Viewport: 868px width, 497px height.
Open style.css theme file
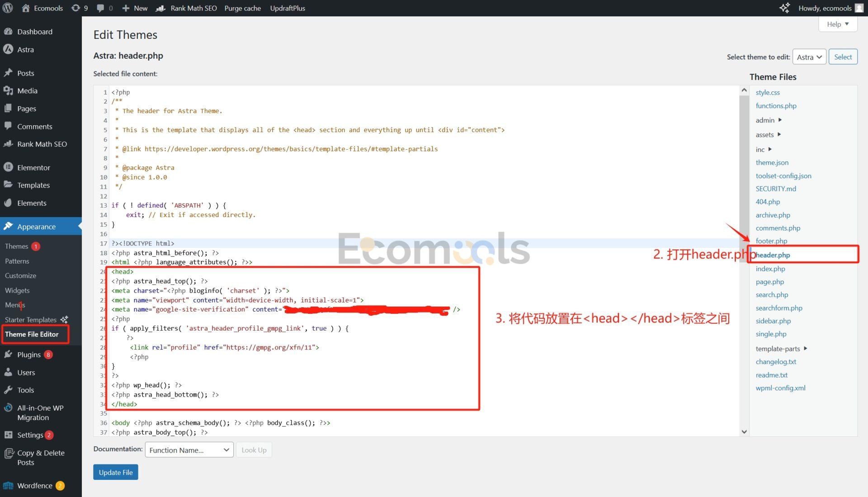768,92
